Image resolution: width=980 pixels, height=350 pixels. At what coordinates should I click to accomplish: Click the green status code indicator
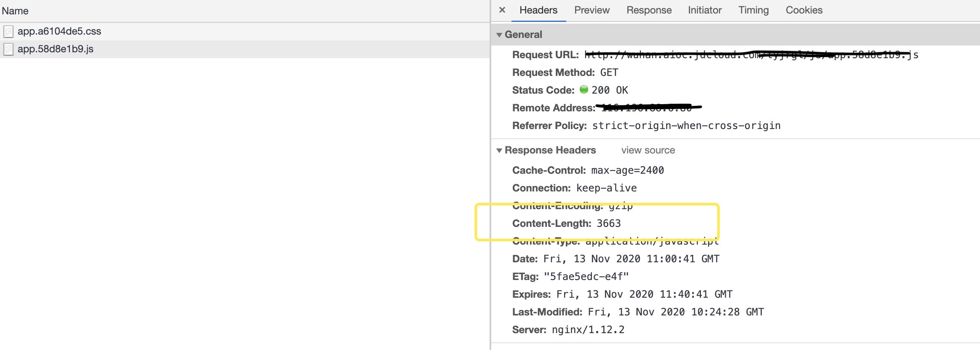click(x=584, y=89)
